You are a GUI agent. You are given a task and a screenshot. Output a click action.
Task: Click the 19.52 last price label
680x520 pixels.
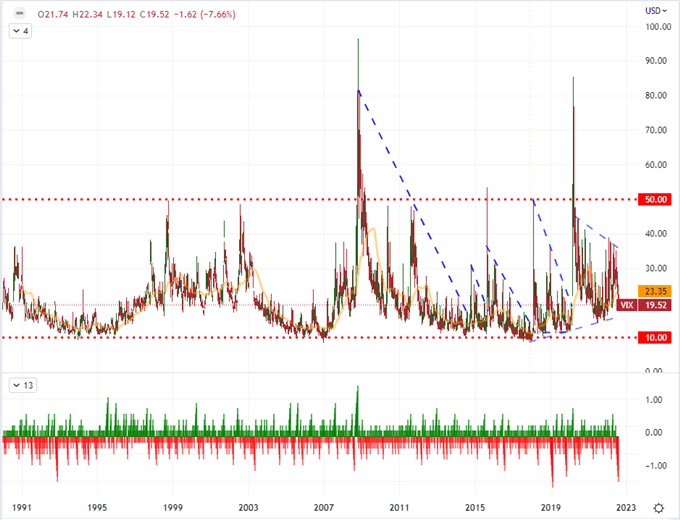point(655,305)
